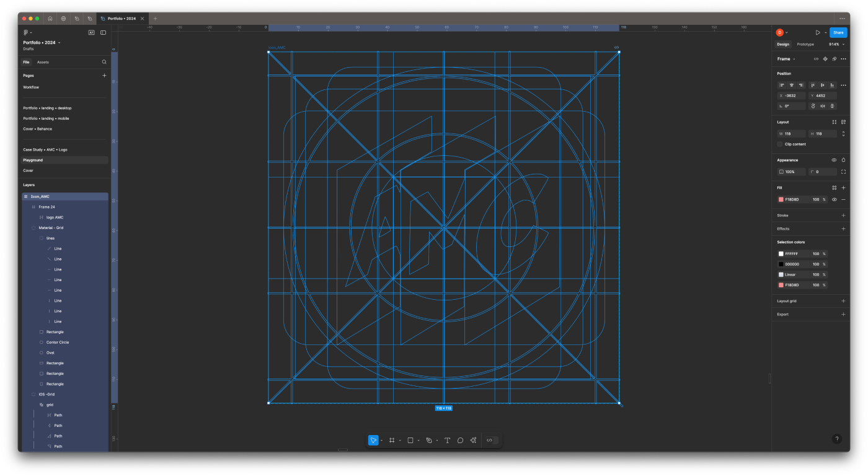Open the Case Study • AMC • Logo page
Screen dimensions: 868x476
pyautogui.click(x=45, y=150)
